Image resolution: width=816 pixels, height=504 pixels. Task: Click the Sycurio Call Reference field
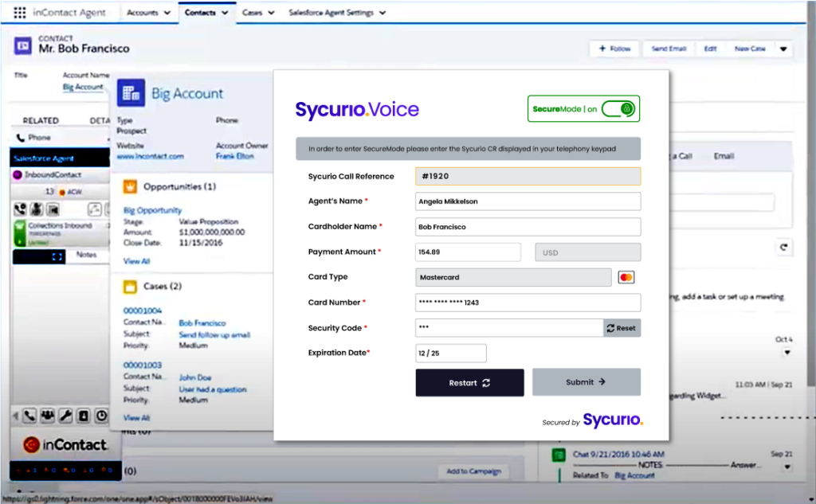click(x=528, y=176)
